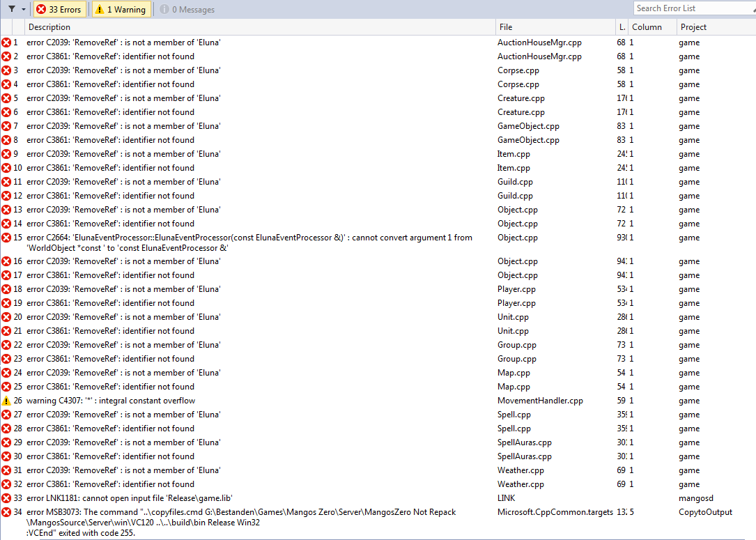The image size is (756, 540).
Task: Toggle the 1 Warning filter
Action: (120, 9)
